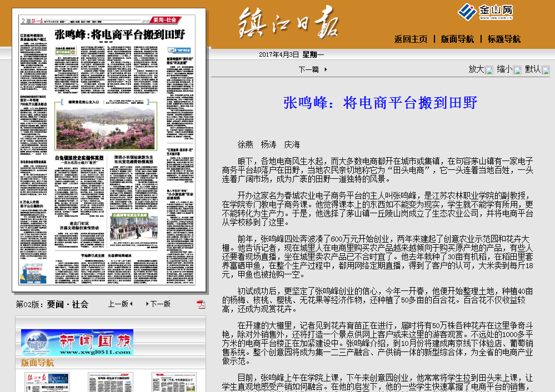The width and height of the screenshot is (555, 392).
Task: Click the 新闻国旅 banner advertisement
Action: [77, 343]
